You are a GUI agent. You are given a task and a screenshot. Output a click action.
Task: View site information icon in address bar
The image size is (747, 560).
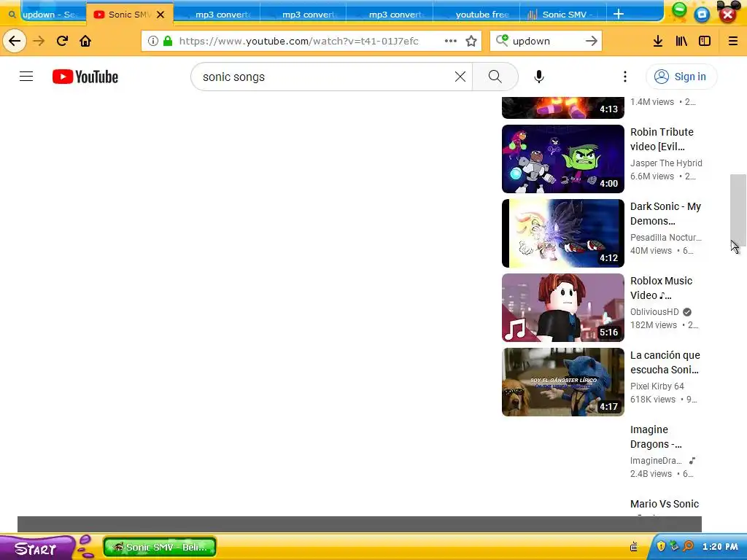[153, 41]
